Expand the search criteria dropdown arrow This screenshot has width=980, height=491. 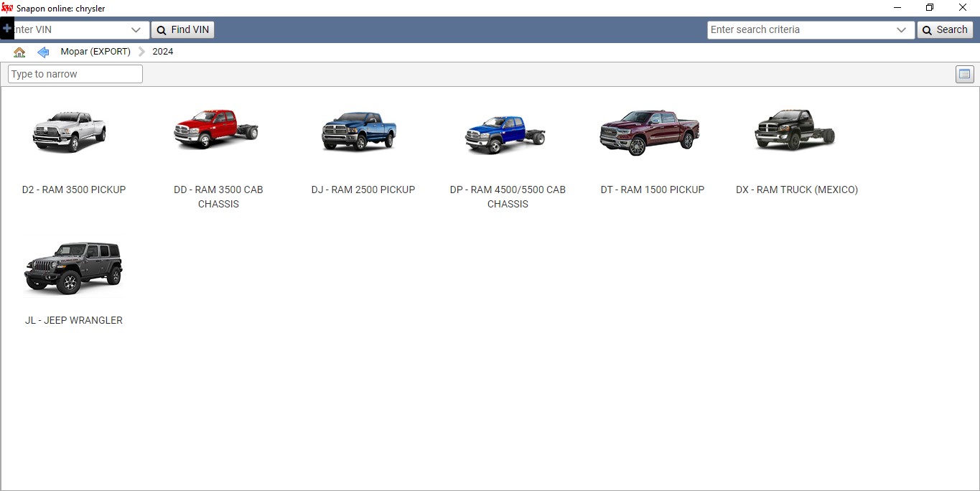(902, 30)
